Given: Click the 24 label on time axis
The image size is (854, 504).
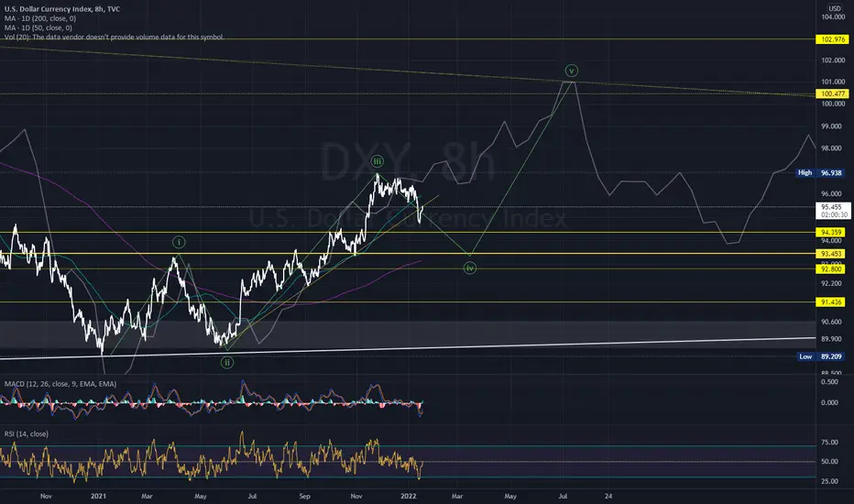Looking at the screenshot, I should [x=608, y=497].
